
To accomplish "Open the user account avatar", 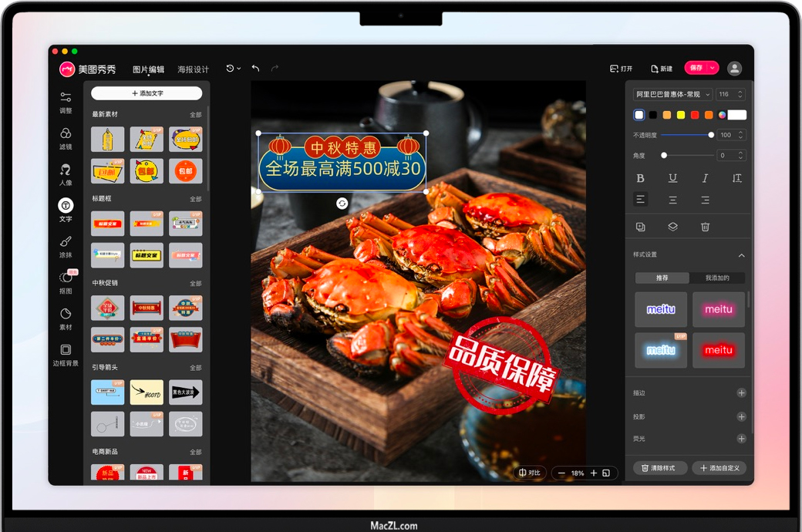I will 734,69.
